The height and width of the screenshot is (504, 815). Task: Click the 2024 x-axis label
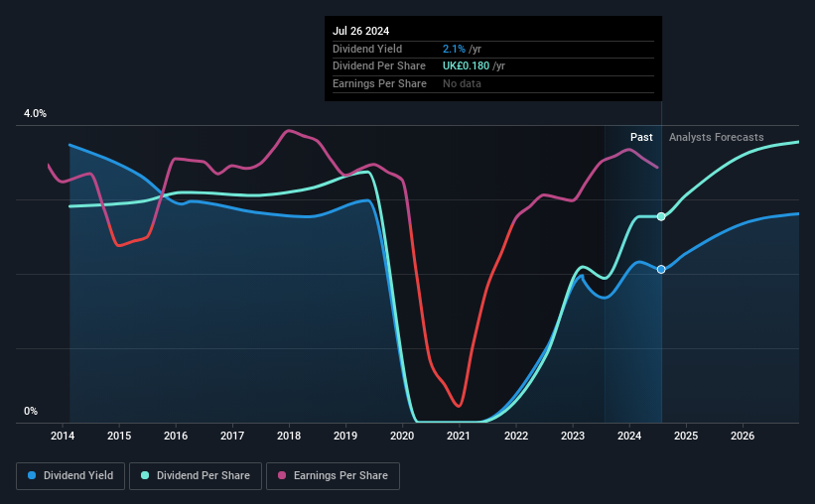click(629, 436)
